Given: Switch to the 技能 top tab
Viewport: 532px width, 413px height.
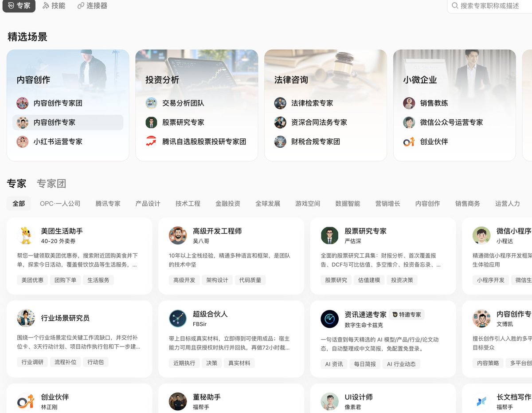Looking at the screenshot, I should (x=54, y=6).
